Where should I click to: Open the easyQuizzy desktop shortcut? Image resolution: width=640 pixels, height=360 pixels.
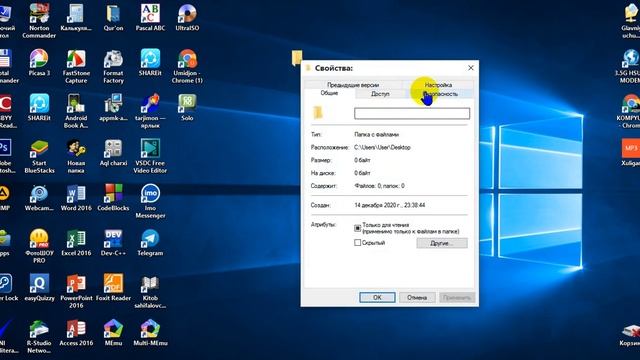tap(39, 287)
